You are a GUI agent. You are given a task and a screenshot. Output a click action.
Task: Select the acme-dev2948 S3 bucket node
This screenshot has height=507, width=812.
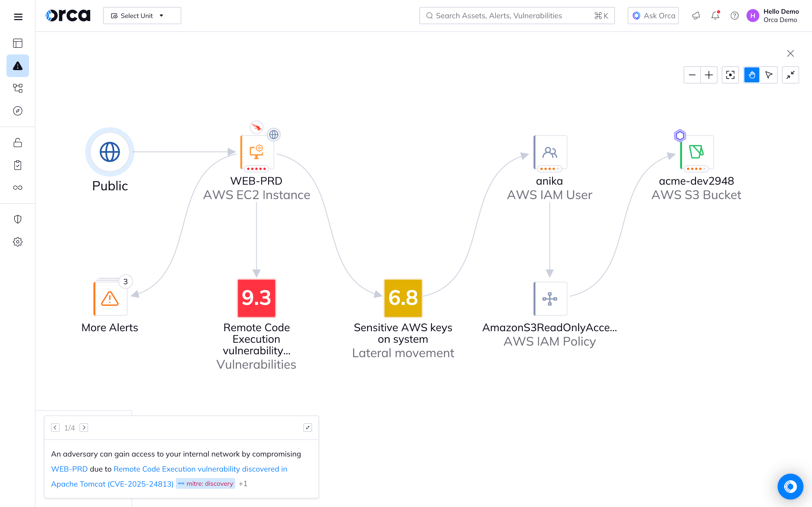[697, 152]
